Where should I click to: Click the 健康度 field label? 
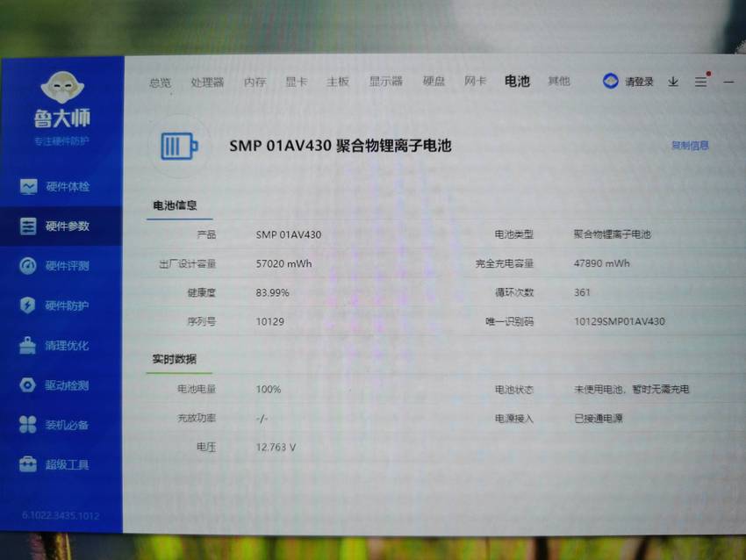point(201,292)
